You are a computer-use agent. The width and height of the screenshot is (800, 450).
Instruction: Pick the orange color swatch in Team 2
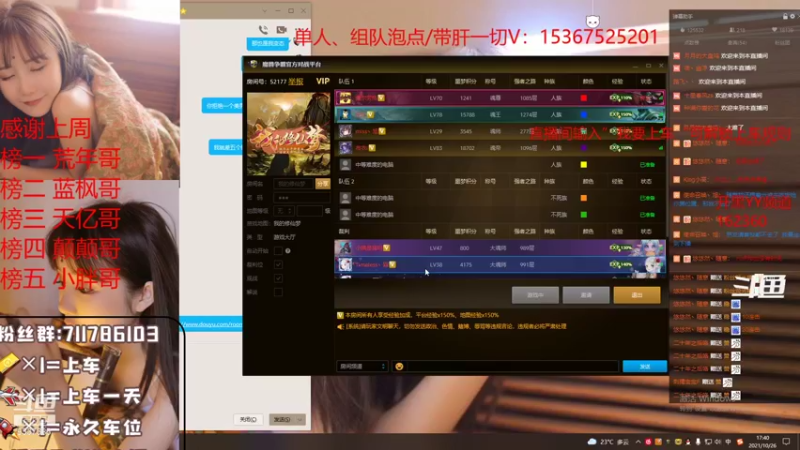point(583,198)
